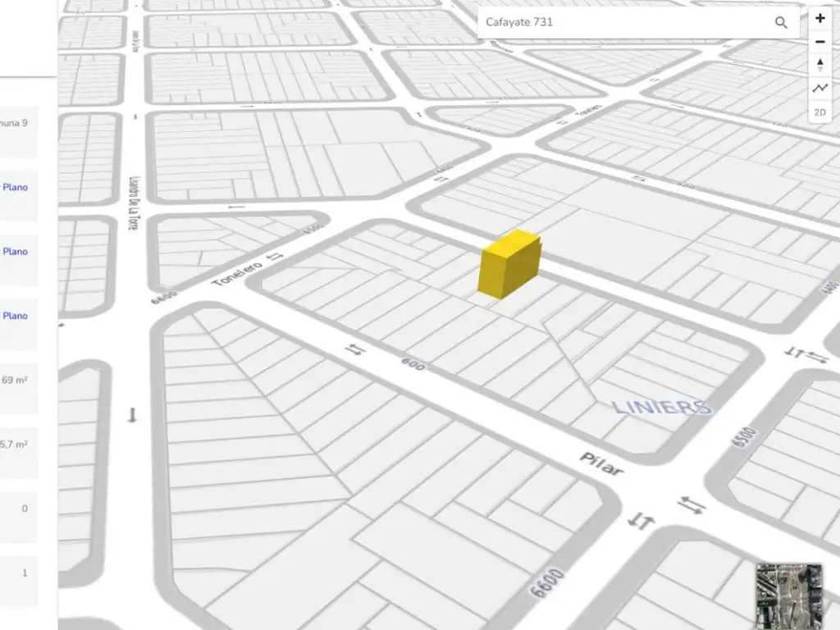840x630 pixels.
Task: Click the 69 m² surface value
Action: [x=15, y=380]
